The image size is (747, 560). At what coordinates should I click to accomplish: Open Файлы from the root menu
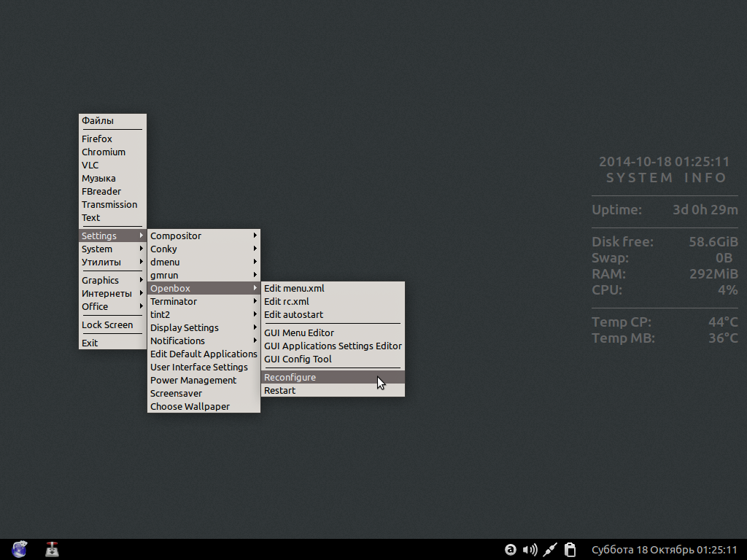[x=112, y=120]
